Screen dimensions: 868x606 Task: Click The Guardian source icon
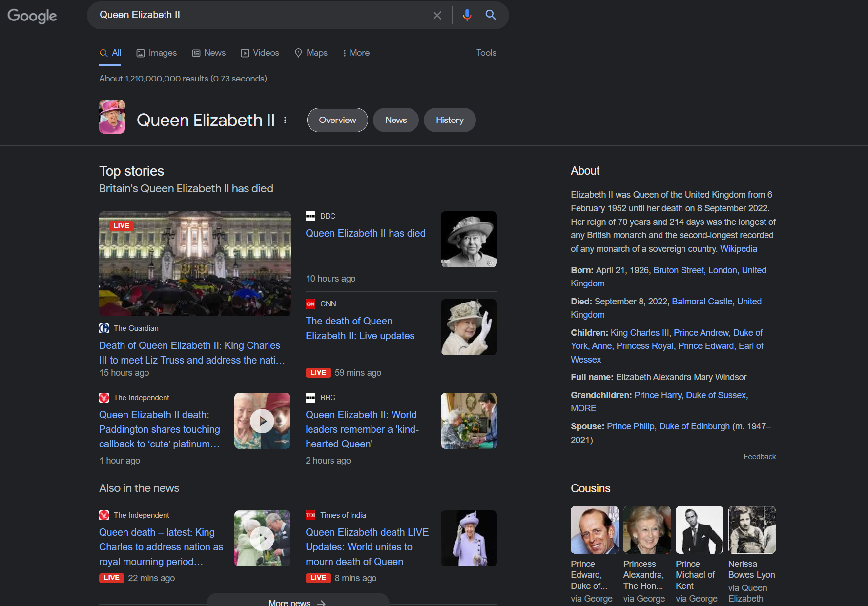104,328
